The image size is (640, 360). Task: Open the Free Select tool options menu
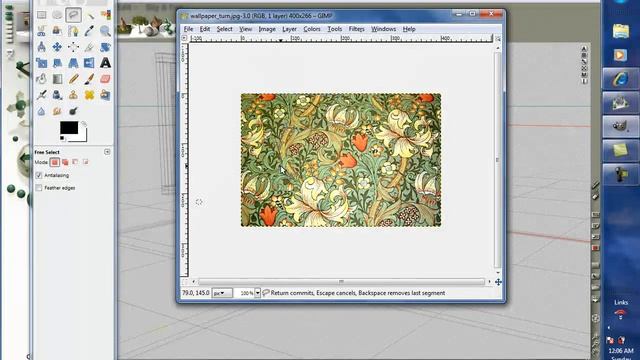point(107,152)
